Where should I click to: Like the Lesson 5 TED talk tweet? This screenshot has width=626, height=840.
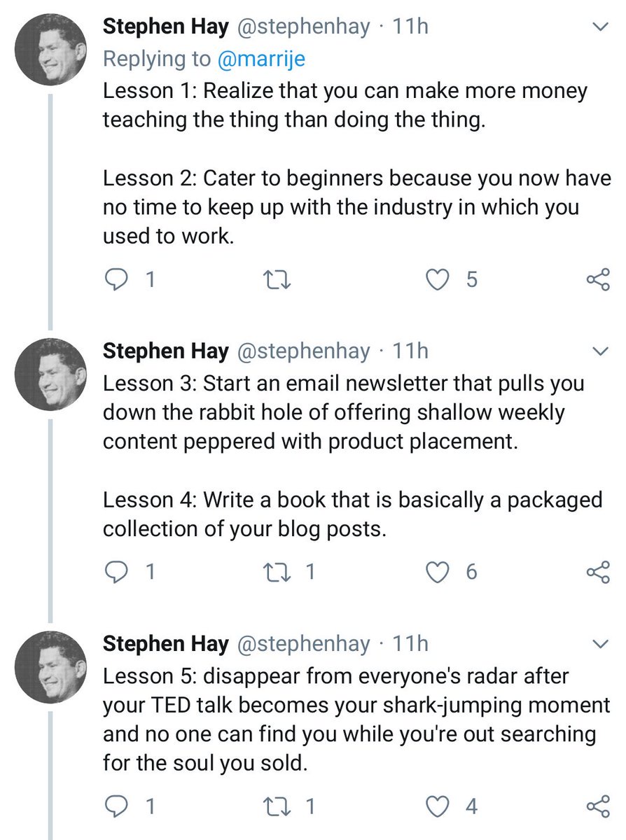click(439, 806)
